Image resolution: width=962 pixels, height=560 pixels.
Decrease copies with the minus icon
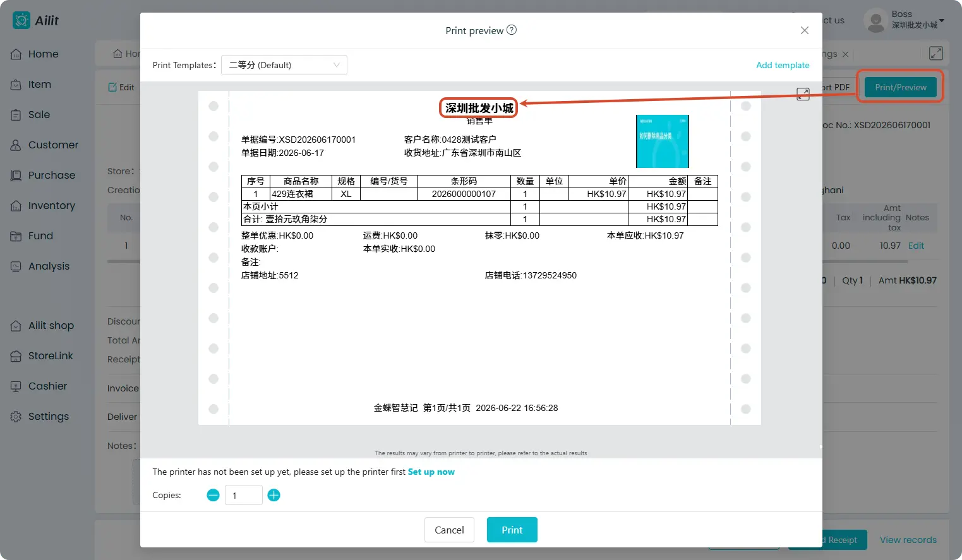pos(213,495)
